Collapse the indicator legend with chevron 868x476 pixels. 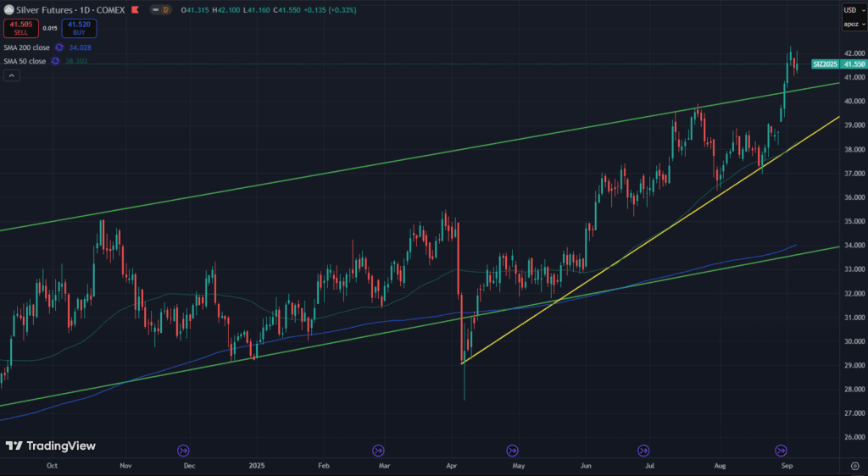click(12, 75)
